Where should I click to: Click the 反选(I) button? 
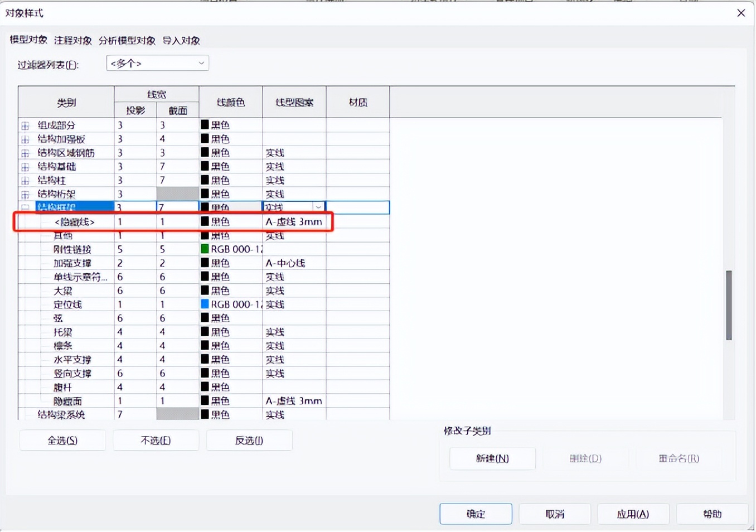249,441
